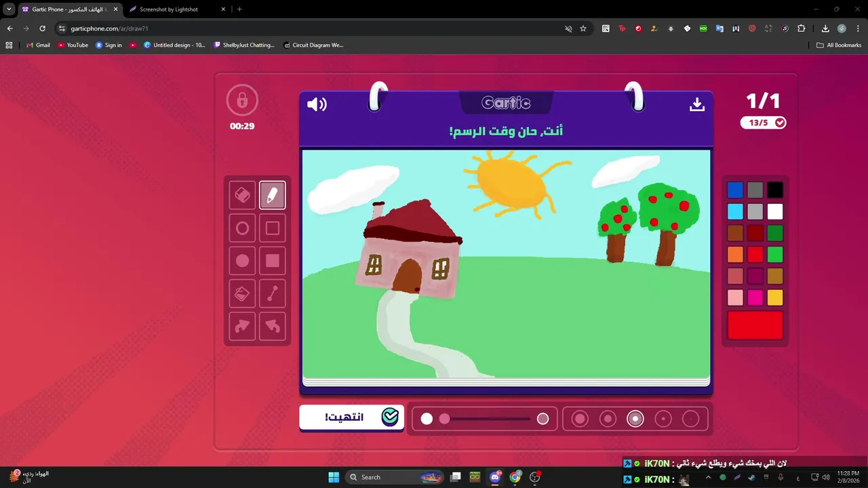Pick the yellow color swatch
The image size is (868, 488).
(x=775, y=298)
